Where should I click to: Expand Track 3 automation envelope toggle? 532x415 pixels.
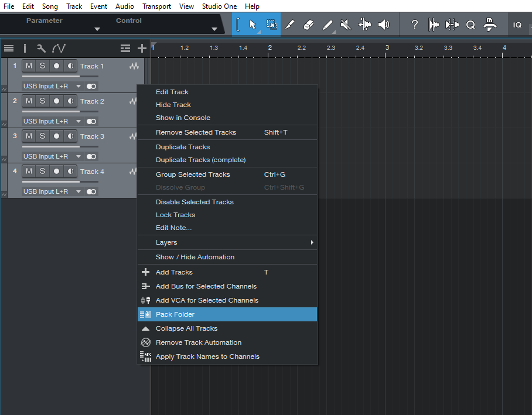[4, 159]
